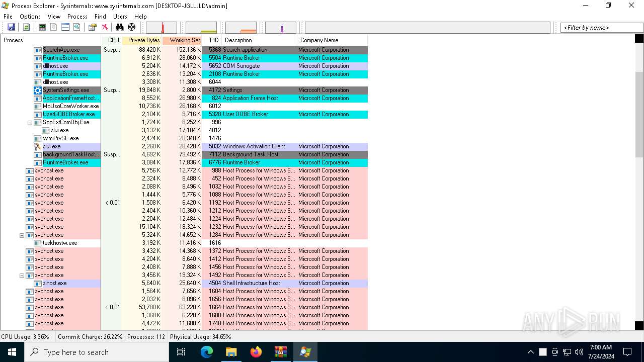Screen dimensions: 644x362
Task: Sort by the Private Bytes column header
Action: (x=142, y=40)
